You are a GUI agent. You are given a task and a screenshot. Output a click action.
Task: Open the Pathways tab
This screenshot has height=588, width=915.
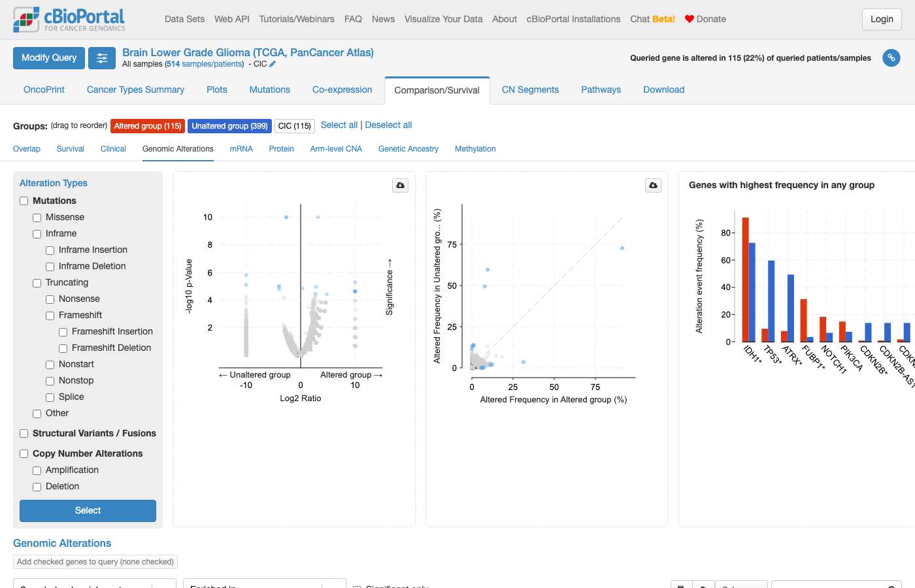click(x=601, y=90)
